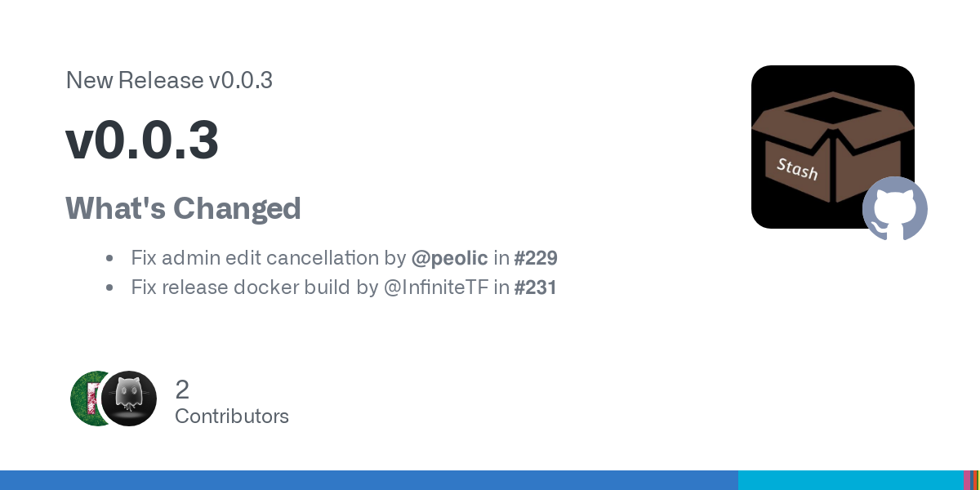Click the bullet before Fix release docker
Viewport: 980px width, 490px height.
109,288
